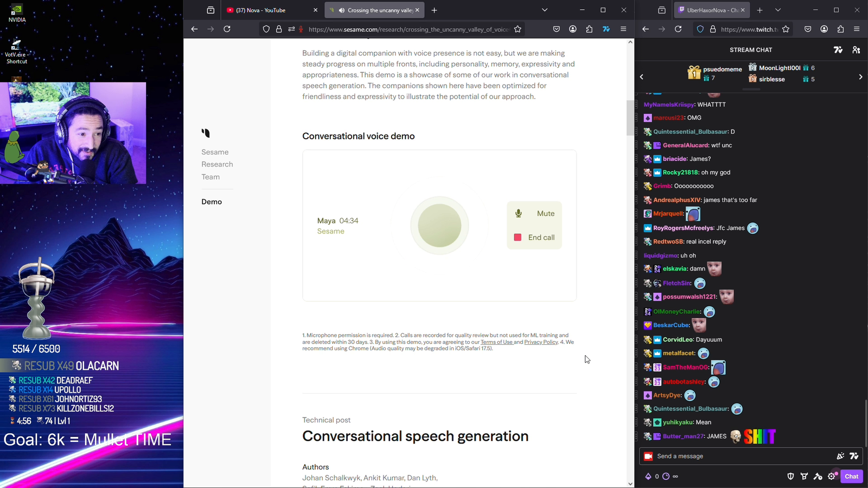
Task: Close the Nova - YouTube tab
Action: click(315, 10)
